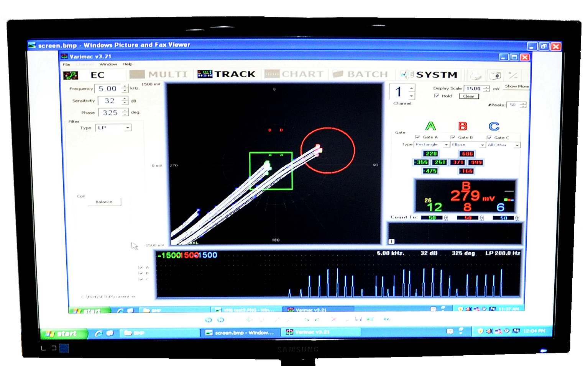Click the plus/minus toolbar icon
Viewport: 588px width, 366px height.
(x=513, y=75)
